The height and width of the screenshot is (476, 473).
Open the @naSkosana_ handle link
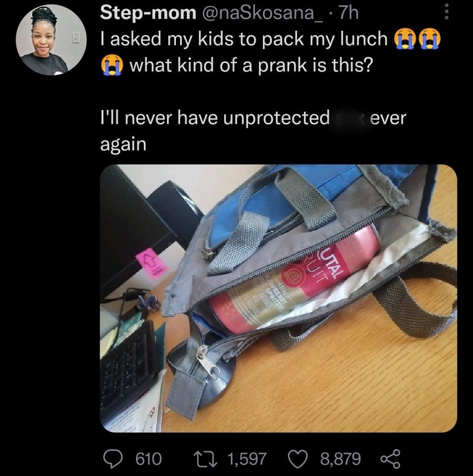(261, 14)
